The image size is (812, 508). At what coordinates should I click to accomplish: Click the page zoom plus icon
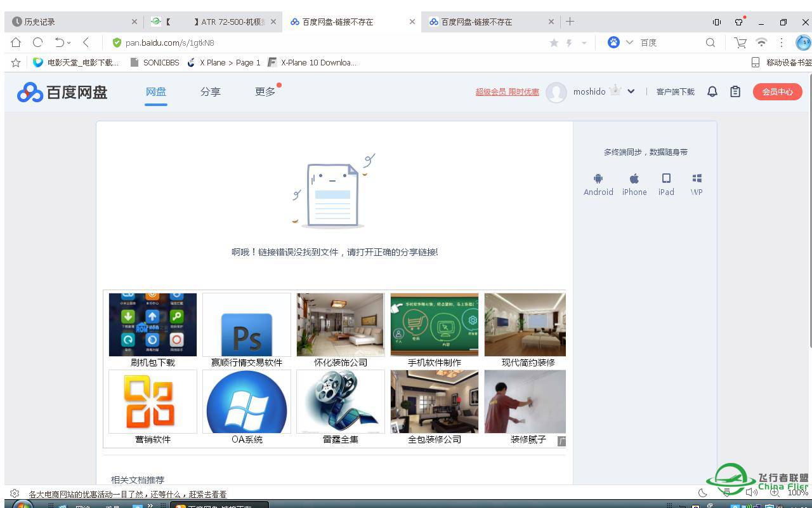pyautogui.click(x=775, y=492)
